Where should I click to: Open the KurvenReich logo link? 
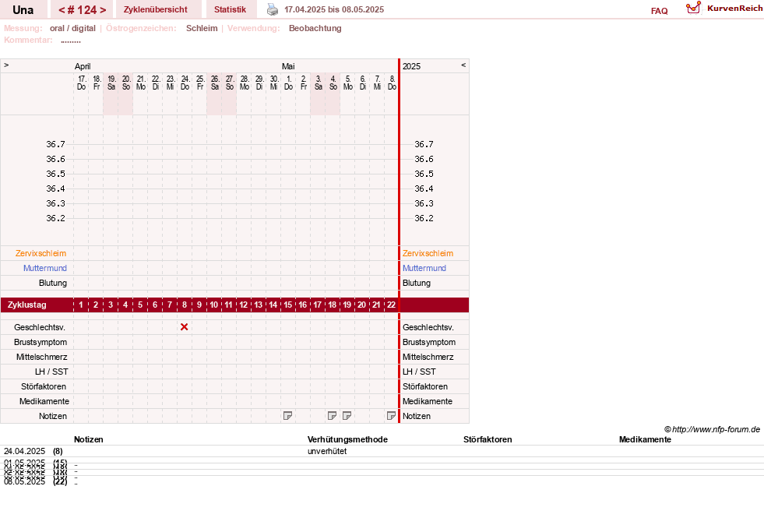click(x=724, y=8)
